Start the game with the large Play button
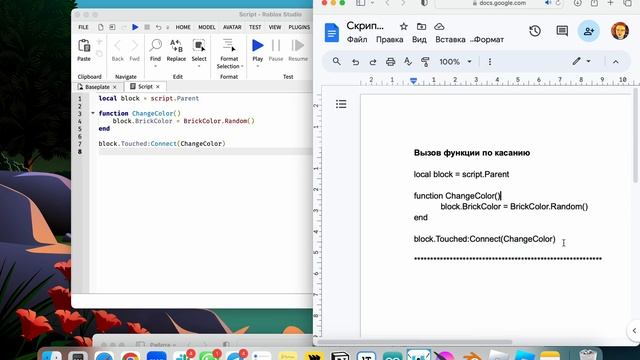 258,45
